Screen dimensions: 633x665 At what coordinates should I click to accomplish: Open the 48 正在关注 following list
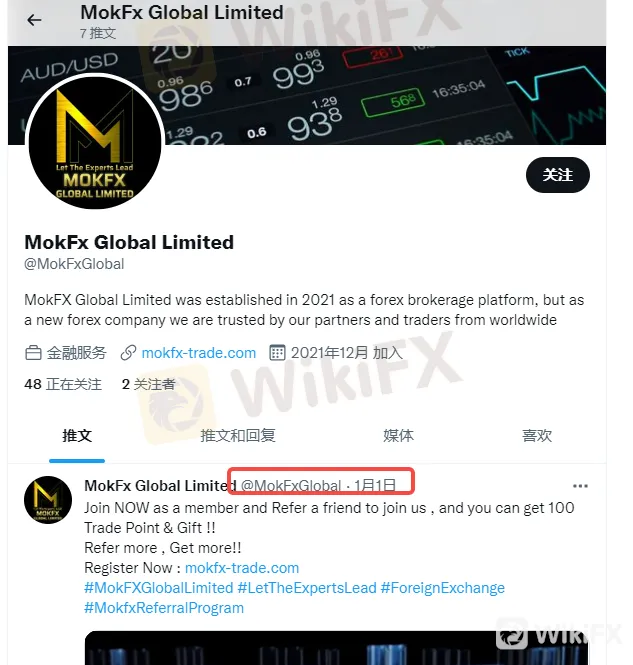(x=63, y=384)
